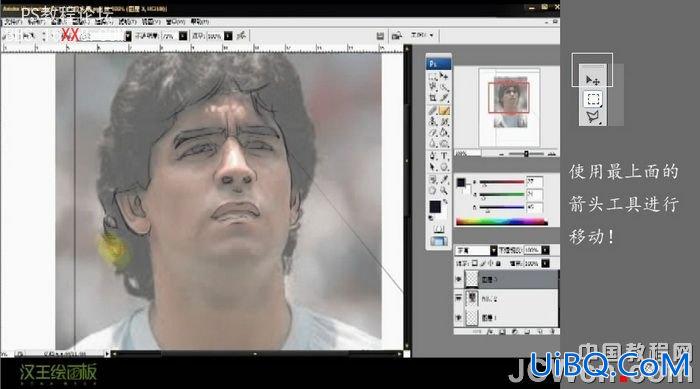Select the Dodge tool
700x389 pixels.
(x=444, y=143)
